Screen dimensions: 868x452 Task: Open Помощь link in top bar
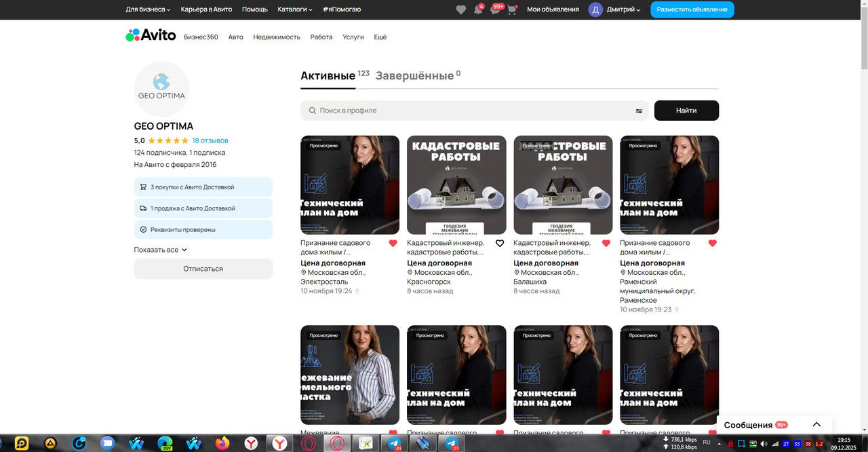point(255,10)
